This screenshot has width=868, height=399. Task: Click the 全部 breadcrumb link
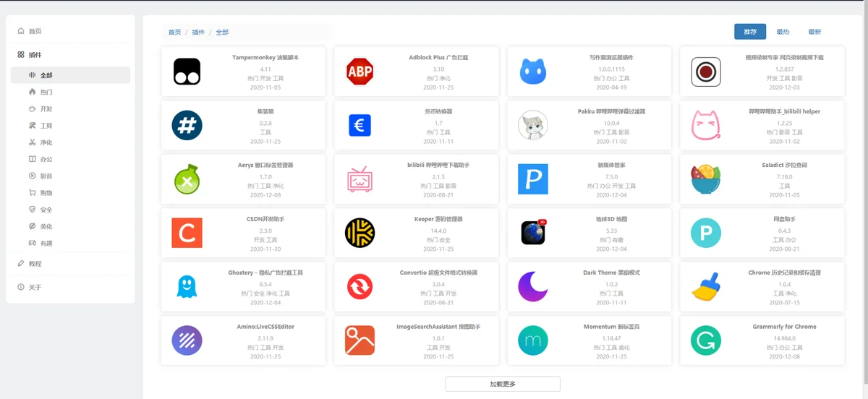[x=222, y=32]
